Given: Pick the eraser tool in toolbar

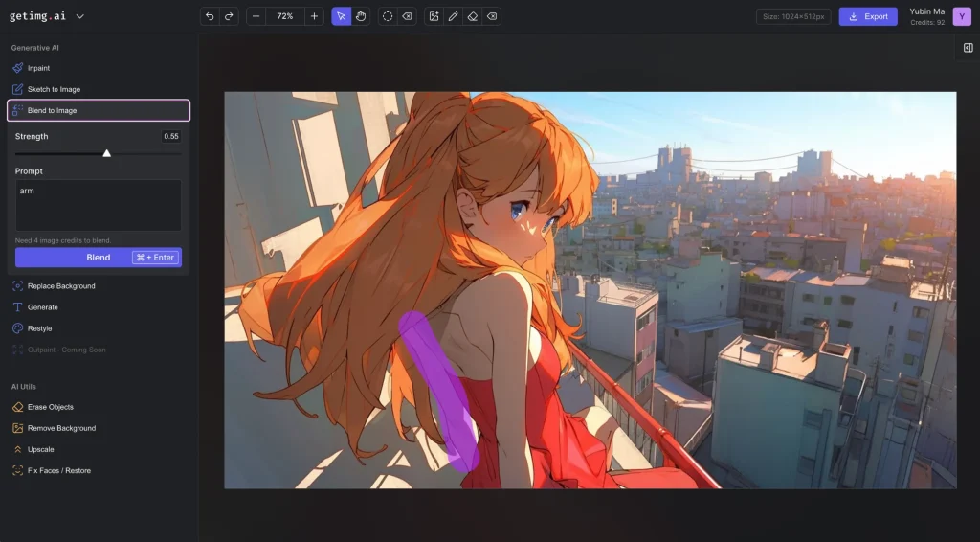Looking at the screenshot, I should [472, 16].
